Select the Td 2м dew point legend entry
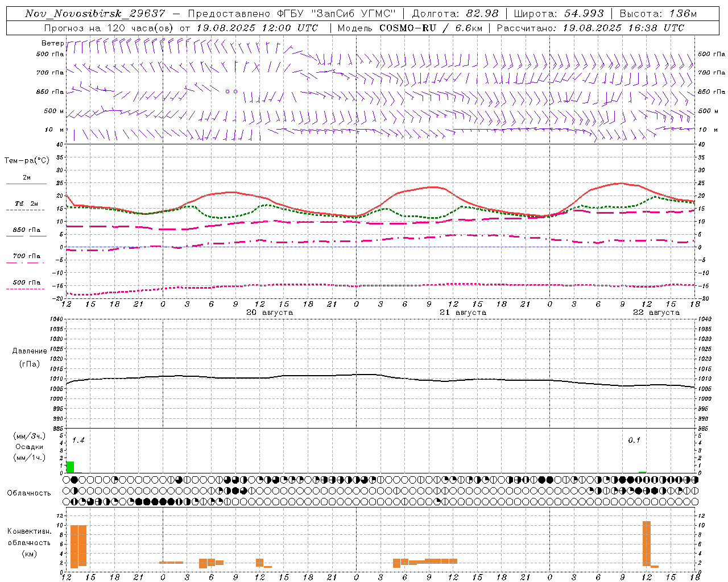This screenshot has height=582, width=728. tap(26, 206)
